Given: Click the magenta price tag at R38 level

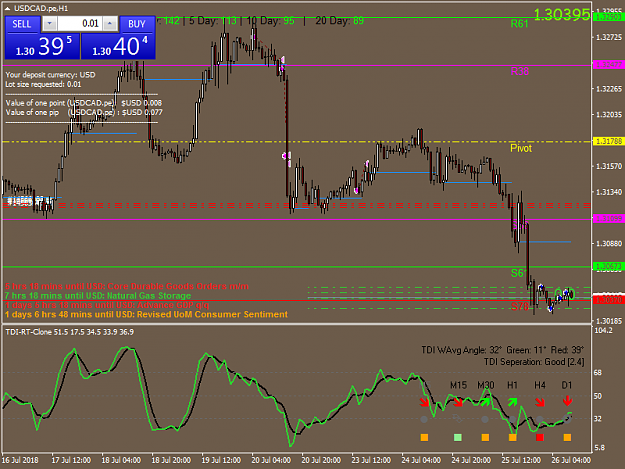Looking at the screenshot, I should pyautogui.click(x=608, y=65).
